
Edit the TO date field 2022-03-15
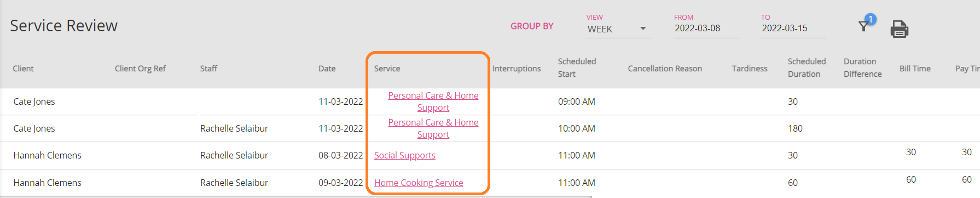click(793, 29)
